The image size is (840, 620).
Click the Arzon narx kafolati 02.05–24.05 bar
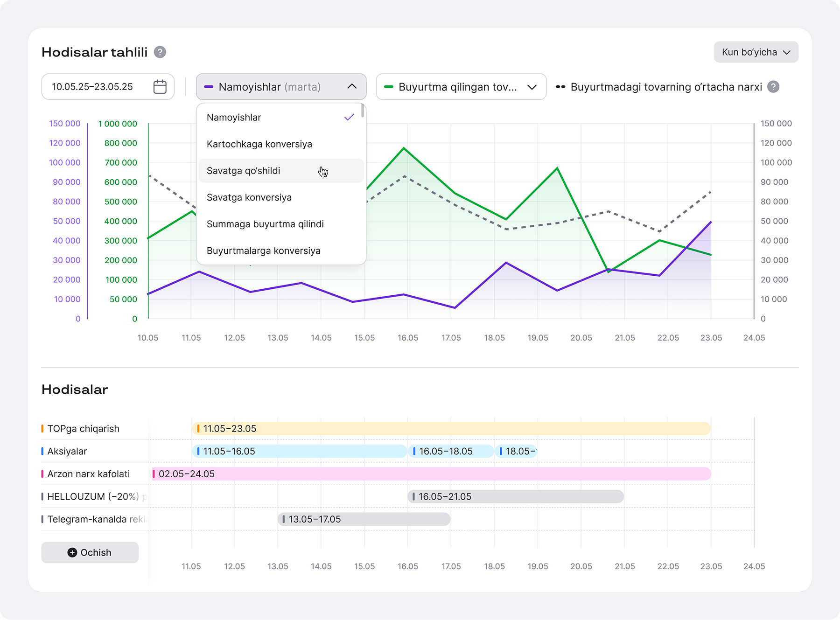click(431, 474)
